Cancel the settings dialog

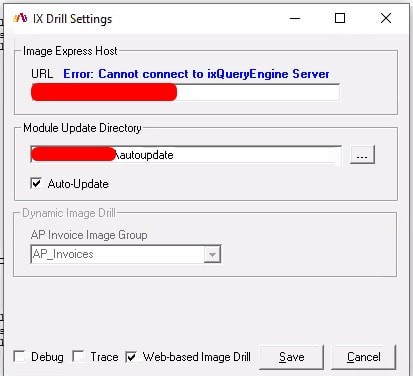(x=364, y=357)
